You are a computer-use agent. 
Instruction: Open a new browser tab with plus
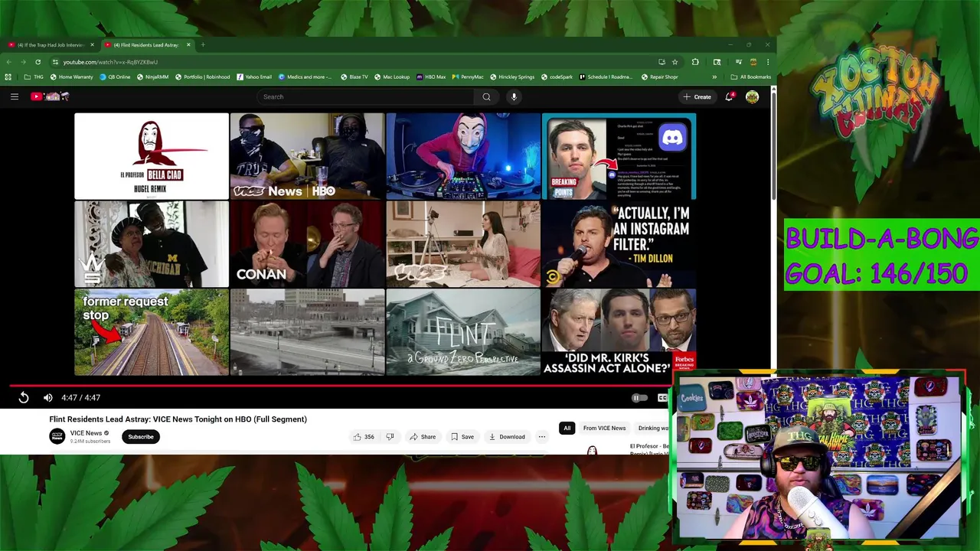pos(203,45)
